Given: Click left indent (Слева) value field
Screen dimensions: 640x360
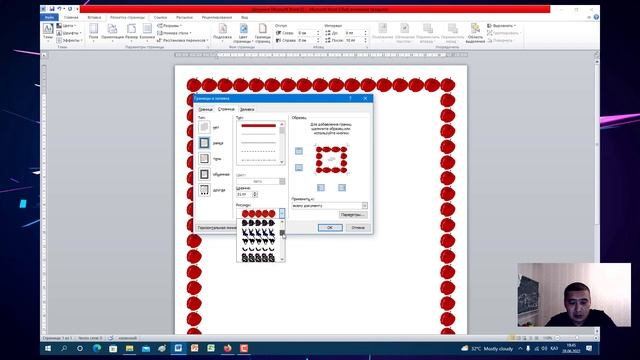Looking at the screenshot, I should [308, 33].
